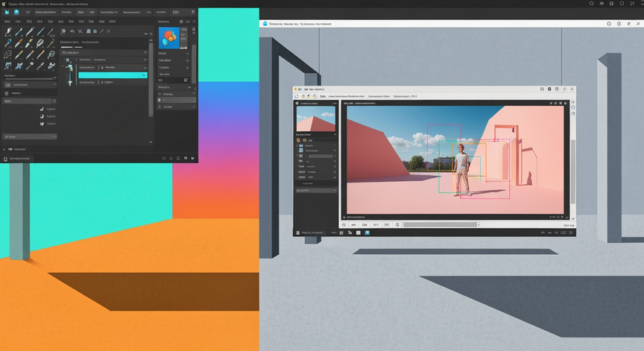Click the top icon on the editor's right edge strip
The image size is (644, 351).
(x=573, y=102)
